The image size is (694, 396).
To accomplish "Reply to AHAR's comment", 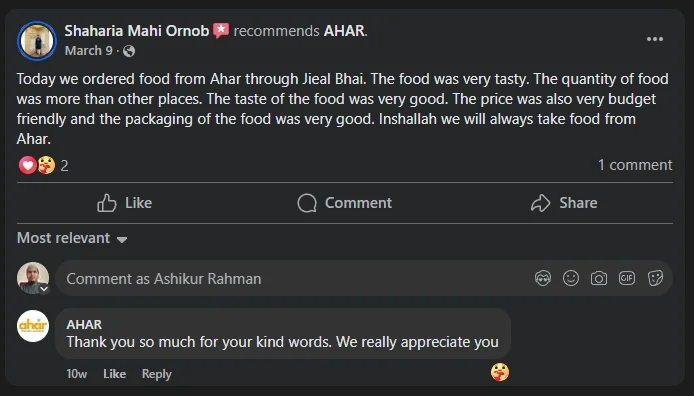I will [x=156, y=374].
